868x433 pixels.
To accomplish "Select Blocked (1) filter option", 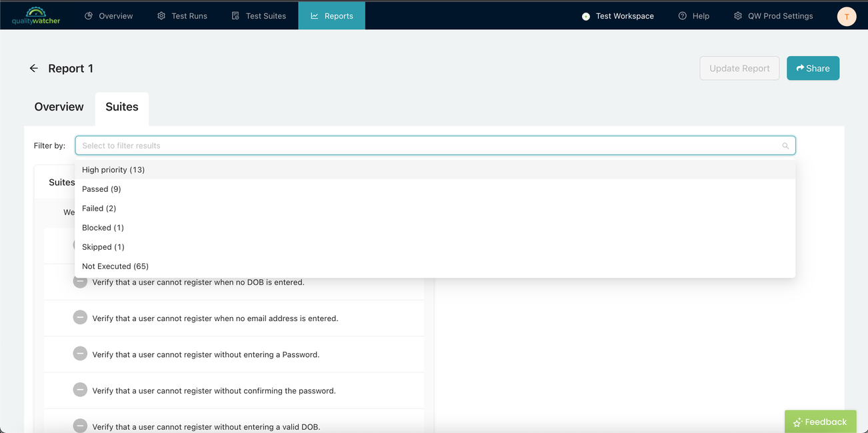I will click(x=435, y=228).
